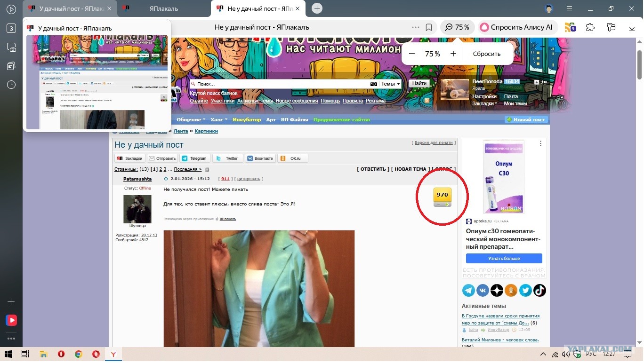Create a post with Новый пост button
Image resolution: width=644 pixels, height=363 pixels.
click(x=526, y=119)
